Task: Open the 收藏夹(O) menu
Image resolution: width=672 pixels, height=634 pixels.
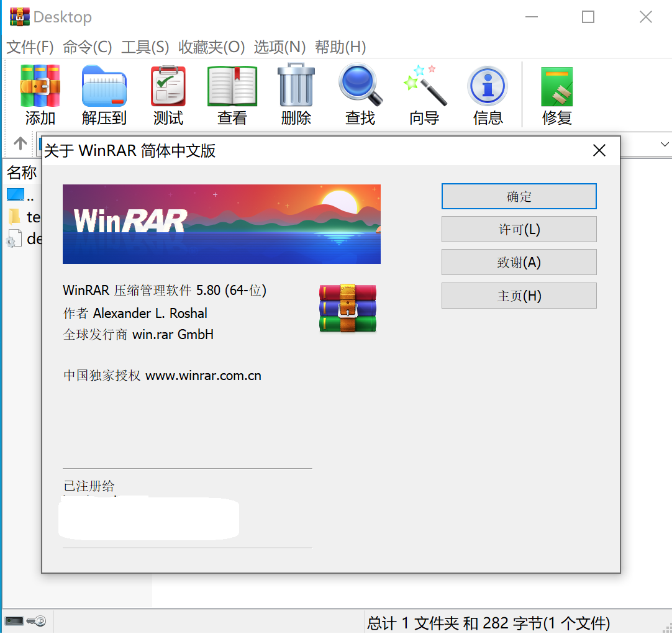Action: tap(212, 47)
